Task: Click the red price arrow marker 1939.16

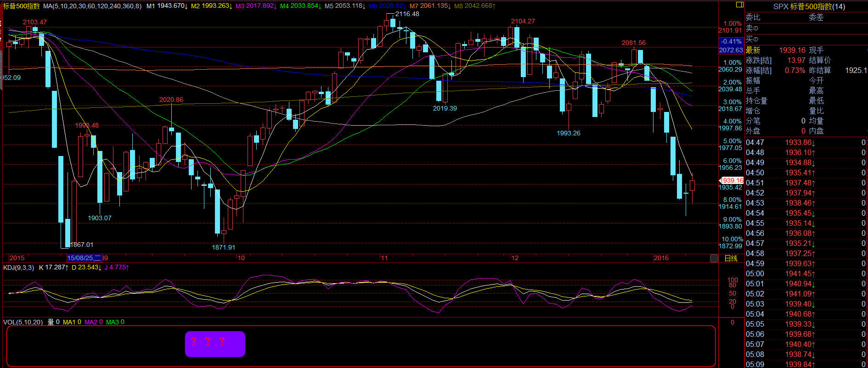Action: pos(731,180)
